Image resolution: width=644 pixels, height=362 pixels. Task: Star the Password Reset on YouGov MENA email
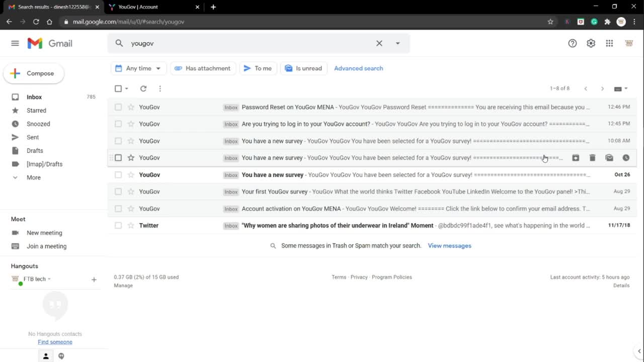point(131,107)
